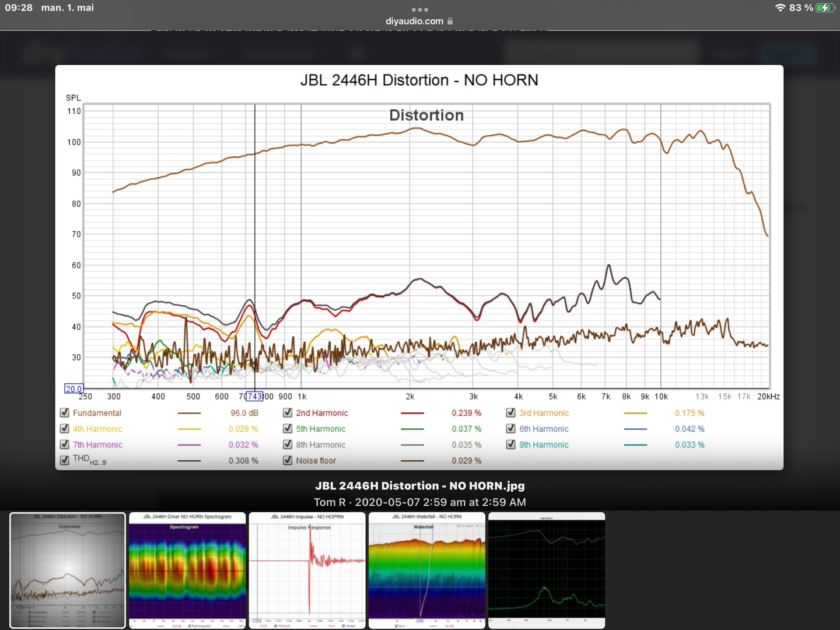This screenshot has width=840, height=630.
Task: Click the '0.042 %' 6th harmonic value
Action: [689, 429]
